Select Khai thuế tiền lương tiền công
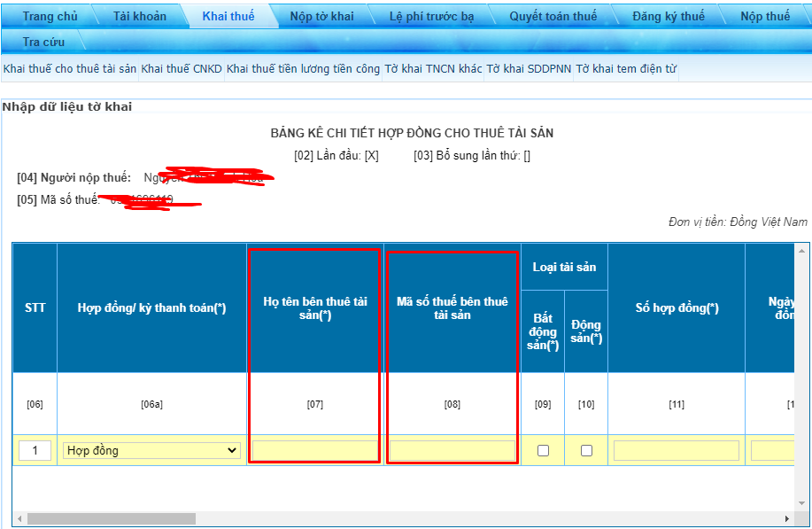The image size is (812, 529). point(303,68)
